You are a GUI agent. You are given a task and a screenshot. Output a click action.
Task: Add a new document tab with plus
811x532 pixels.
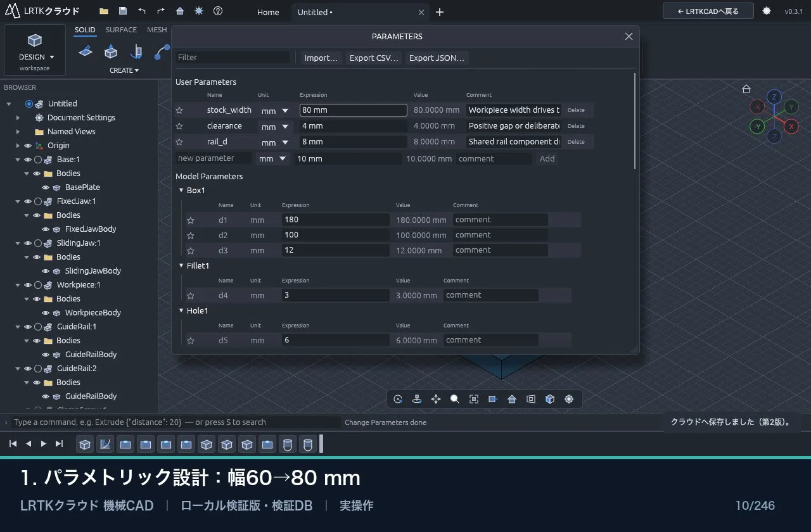pos(440,12)
